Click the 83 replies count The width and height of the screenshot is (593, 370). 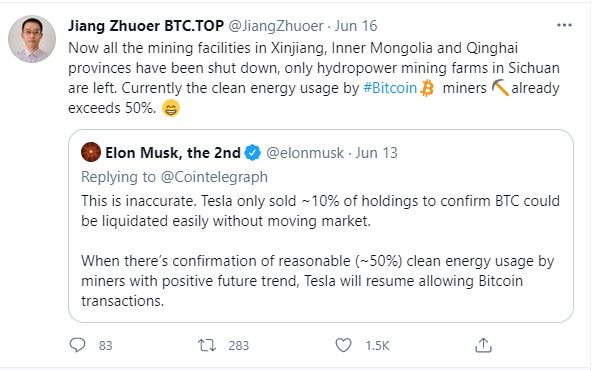pyautogui.click(x=106, y=345)
